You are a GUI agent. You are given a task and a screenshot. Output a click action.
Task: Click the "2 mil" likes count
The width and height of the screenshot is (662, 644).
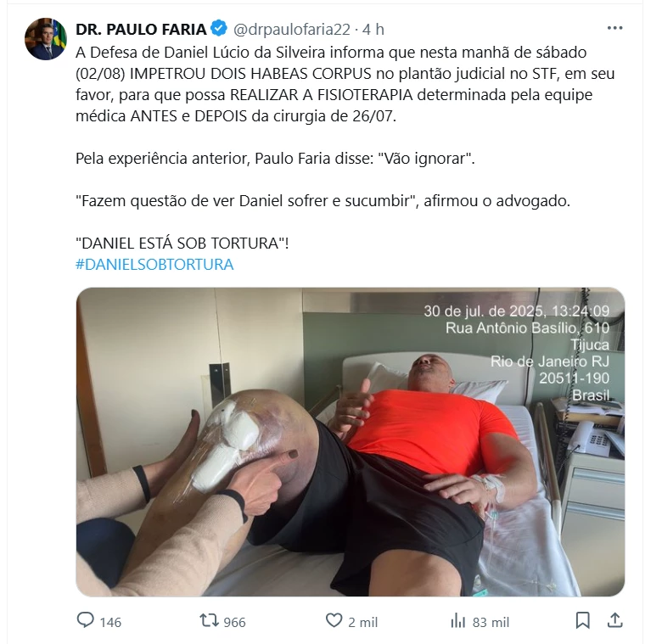click(x=362, y=622)
